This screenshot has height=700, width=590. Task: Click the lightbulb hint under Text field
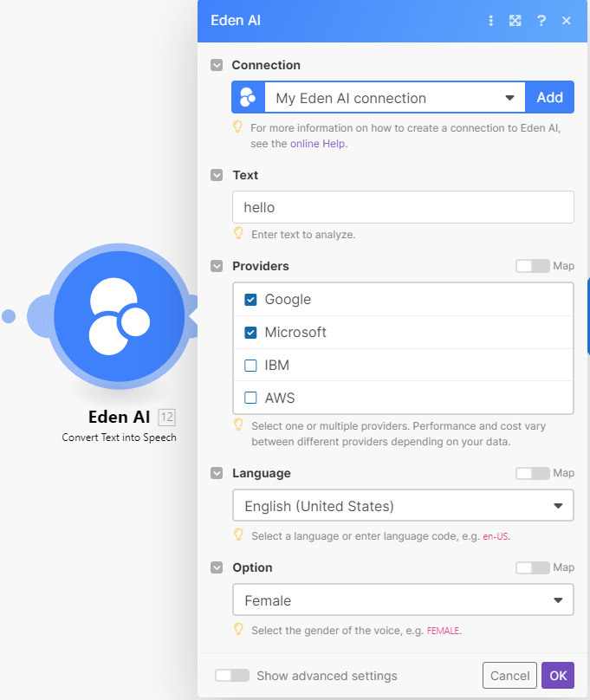click(x=239, y=234)
